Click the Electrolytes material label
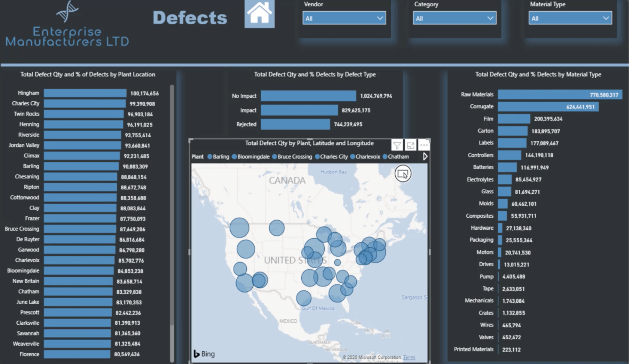 pyautogui.click(x=480, y=180)
